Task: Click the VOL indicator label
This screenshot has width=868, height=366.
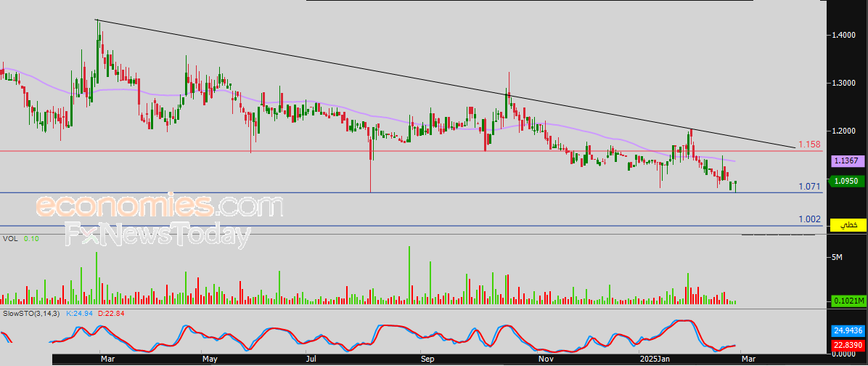Action: [9, 238]
